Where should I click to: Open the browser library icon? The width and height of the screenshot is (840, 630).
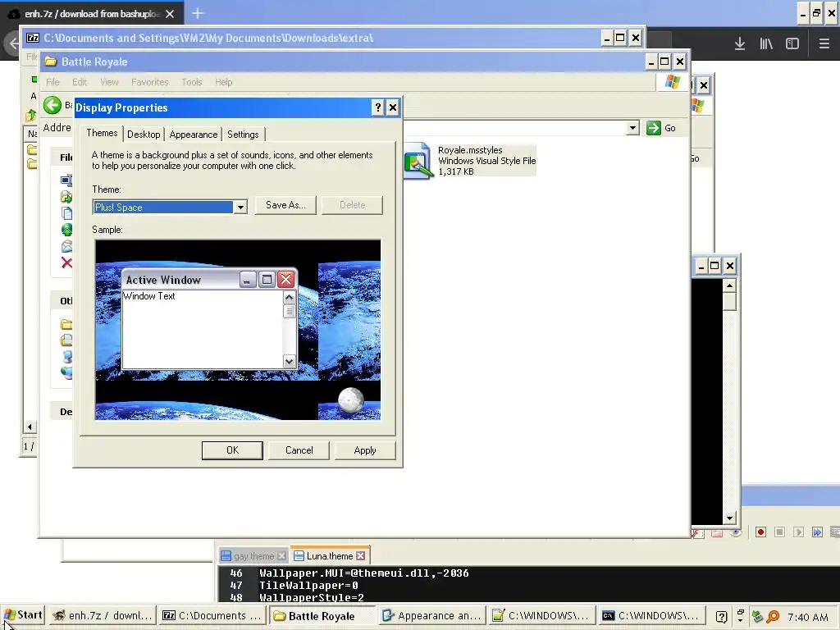coord(766,44)
